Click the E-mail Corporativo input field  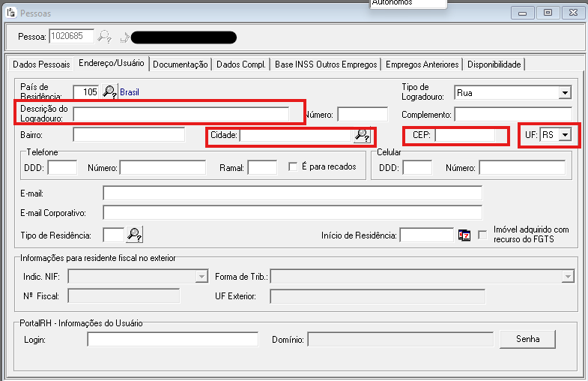coord(292,212)
